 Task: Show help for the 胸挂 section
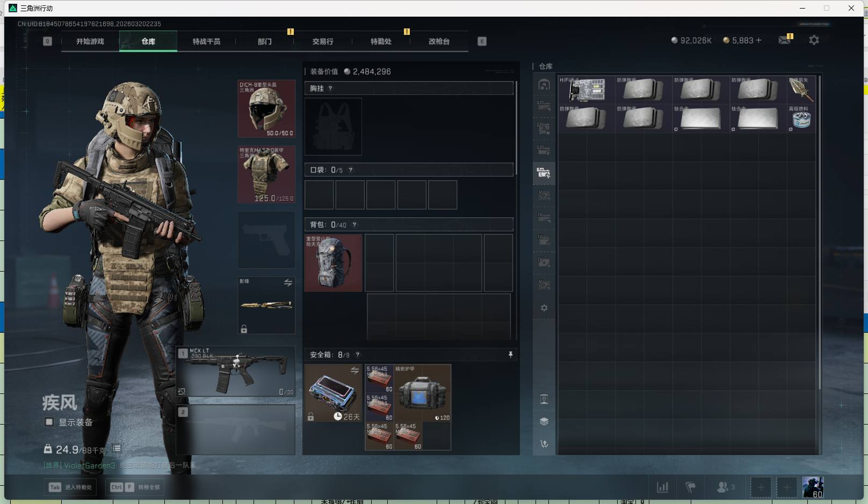(330, 89)
